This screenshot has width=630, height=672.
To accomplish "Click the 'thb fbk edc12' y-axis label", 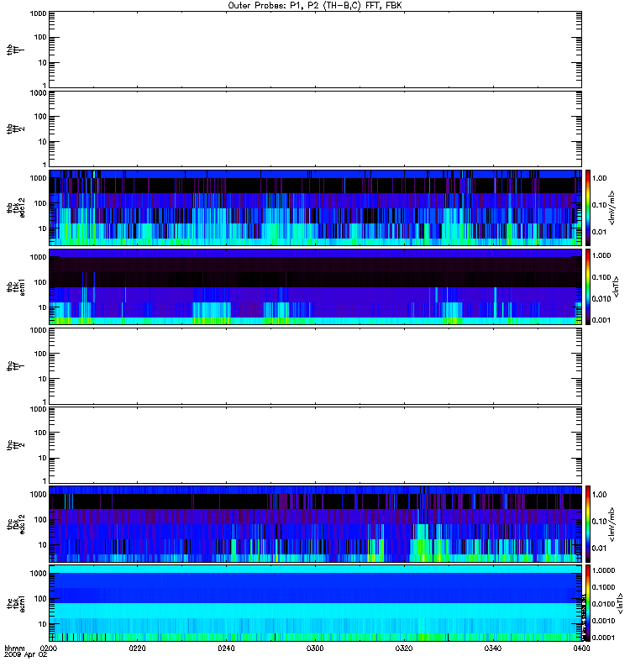I will (x=16, y=207).
